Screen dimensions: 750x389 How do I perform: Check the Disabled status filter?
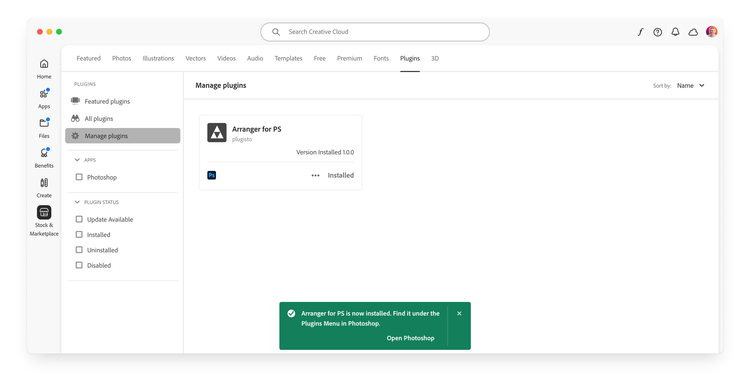(x=79, y=265)
